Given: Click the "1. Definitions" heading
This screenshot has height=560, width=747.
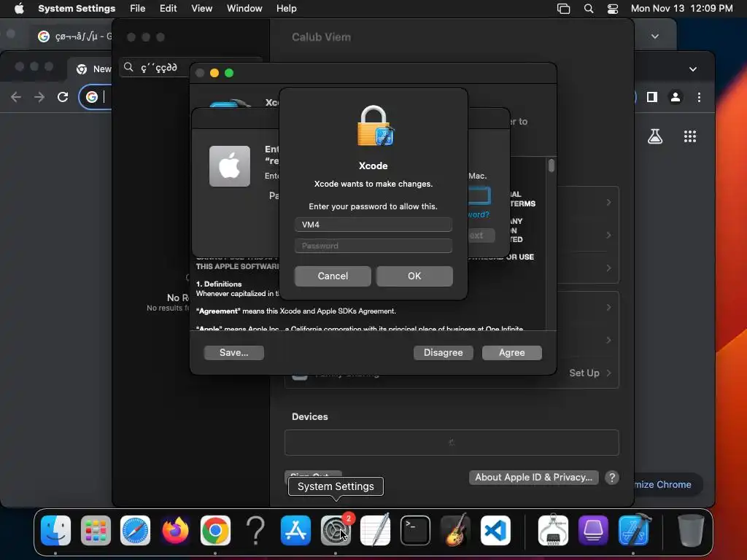Looking at the screenshot, I should tap(219, 284).
